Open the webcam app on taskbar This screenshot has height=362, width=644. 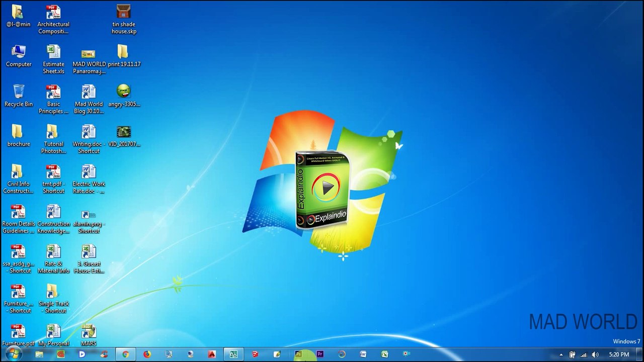click(x=190, y=354)
